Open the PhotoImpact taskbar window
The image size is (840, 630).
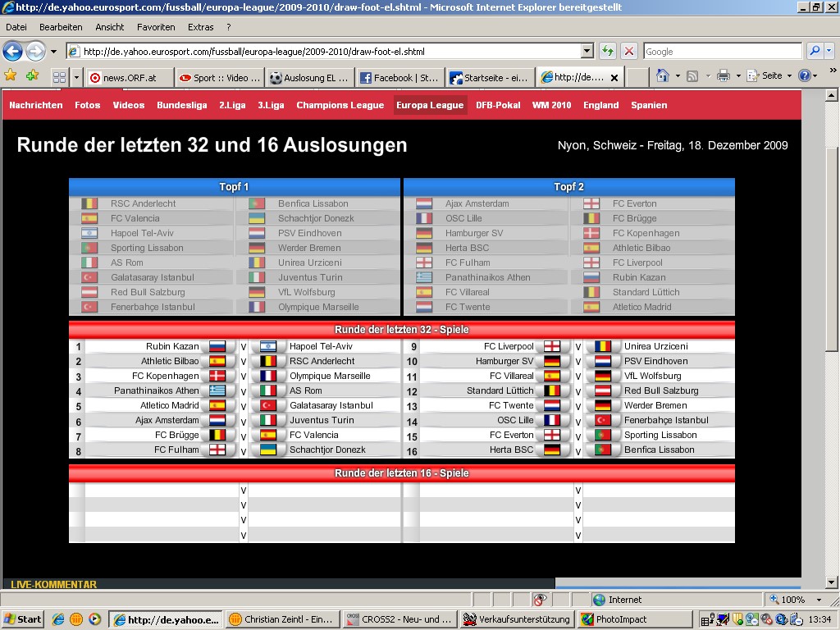pyautogui.click(x=634, y=619)
